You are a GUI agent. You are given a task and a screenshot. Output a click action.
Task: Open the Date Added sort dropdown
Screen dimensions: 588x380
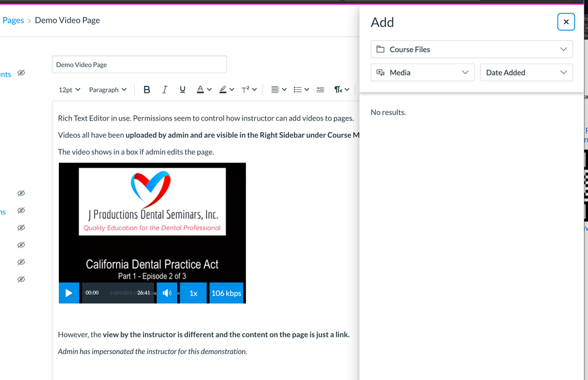526,72
